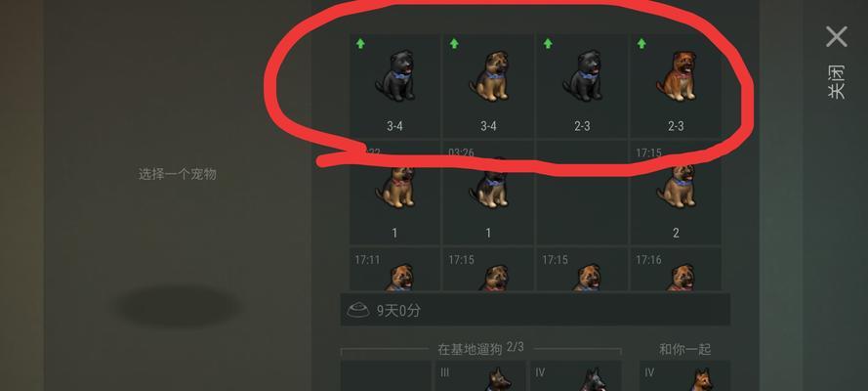Screen dimensions: 868x391
Task: Tap green upgrade arrow on first black puppy
Action: pyautogui.click(x=360, y=43)
